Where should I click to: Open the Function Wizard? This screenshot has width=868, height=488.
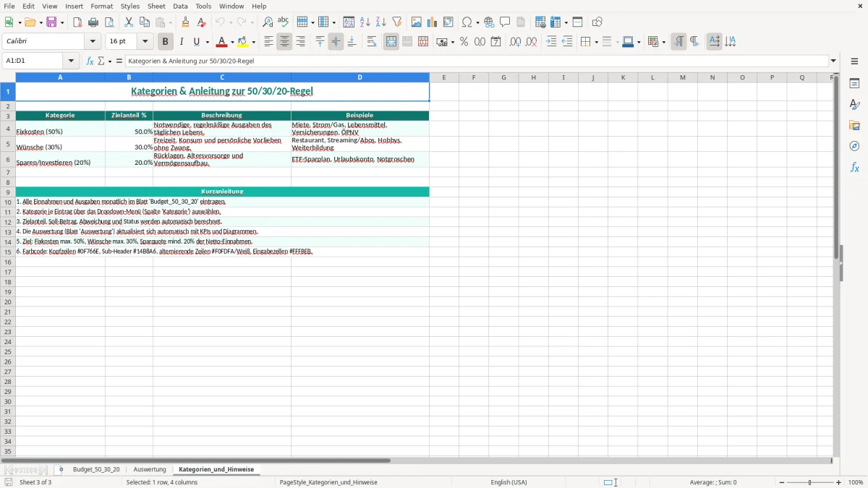(90, 61)
